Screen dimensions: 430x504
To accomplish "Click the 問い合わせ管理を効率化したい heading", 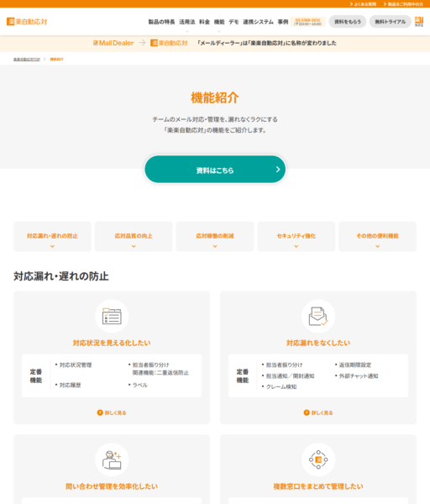I will [x=112, y=486].
